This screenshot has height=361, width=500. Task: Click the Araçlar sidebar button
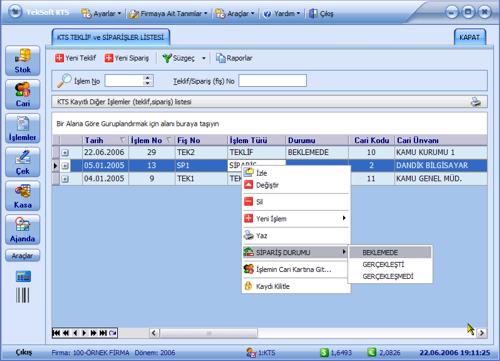tap(23, 256)
